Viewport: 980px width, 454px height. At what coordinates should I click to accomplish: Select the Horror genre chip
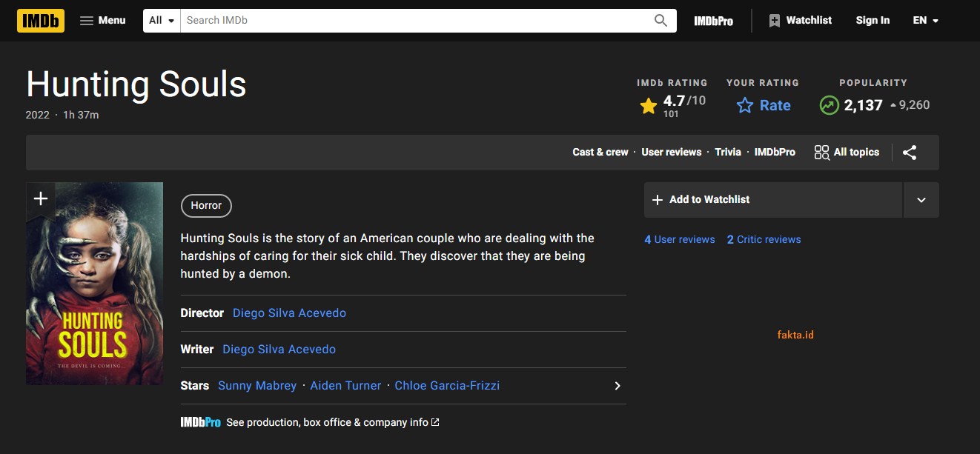point(206,206)
